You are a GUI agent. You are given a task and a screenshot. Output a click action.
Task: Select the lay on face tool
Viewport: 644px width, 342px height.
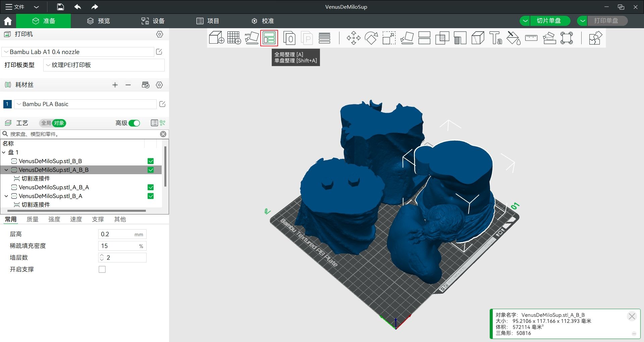[x=407, y=38]
